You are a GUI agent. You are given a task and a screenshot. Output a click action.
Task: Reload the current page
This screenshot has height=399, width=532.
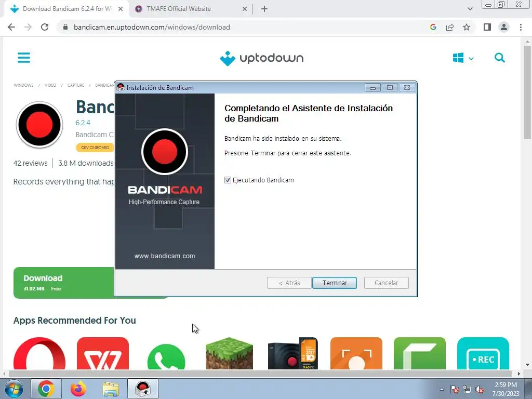pos(45,27)
